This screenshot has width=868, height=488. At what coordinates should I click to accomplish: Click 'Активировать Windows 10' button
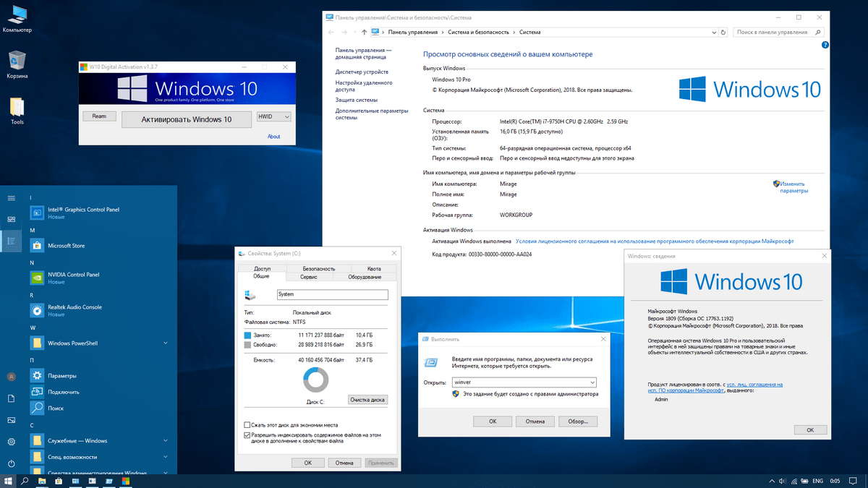pyautogui.click(x=187, y=119)
